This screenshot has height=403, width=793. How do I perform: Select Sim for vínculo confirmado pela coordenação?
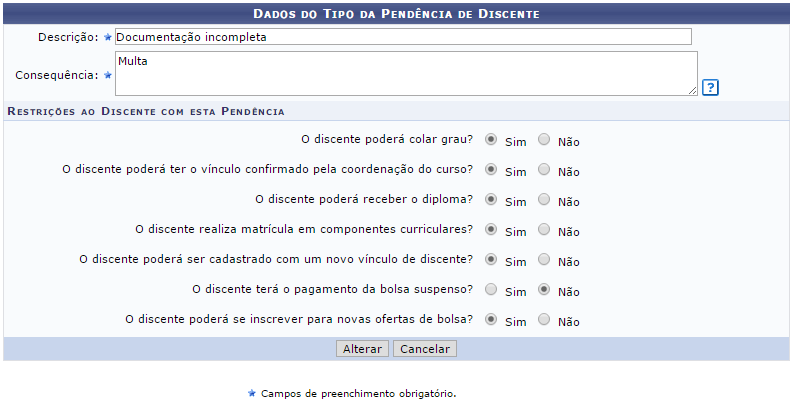point(491,170)
